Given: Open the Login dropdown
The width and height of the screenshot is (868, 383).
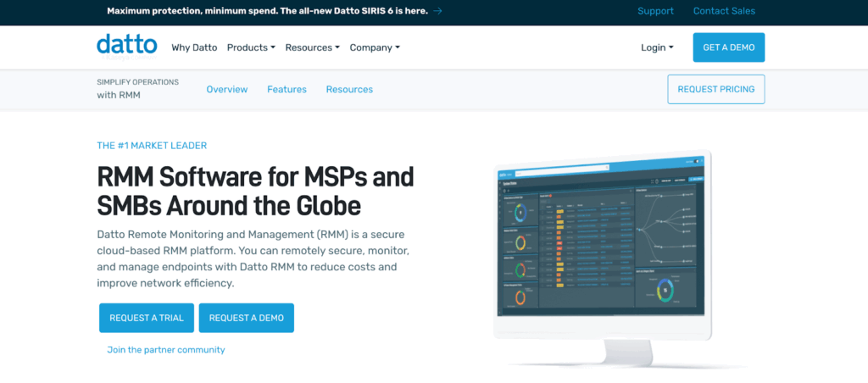Looking at the screenshot, I should pos(657,47).
